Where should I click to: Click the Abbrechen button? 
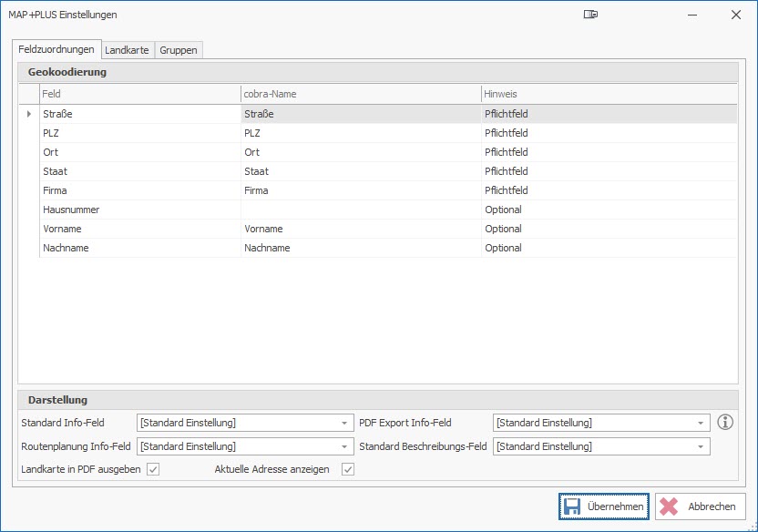(700, 506)
